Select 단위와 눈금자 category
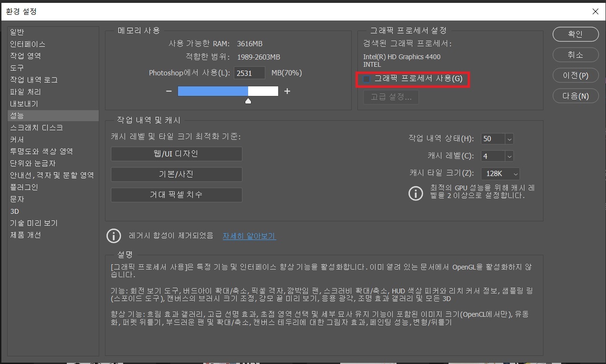Screen dimensions: 606x364 pyautogui.click(x=33, y=163)
